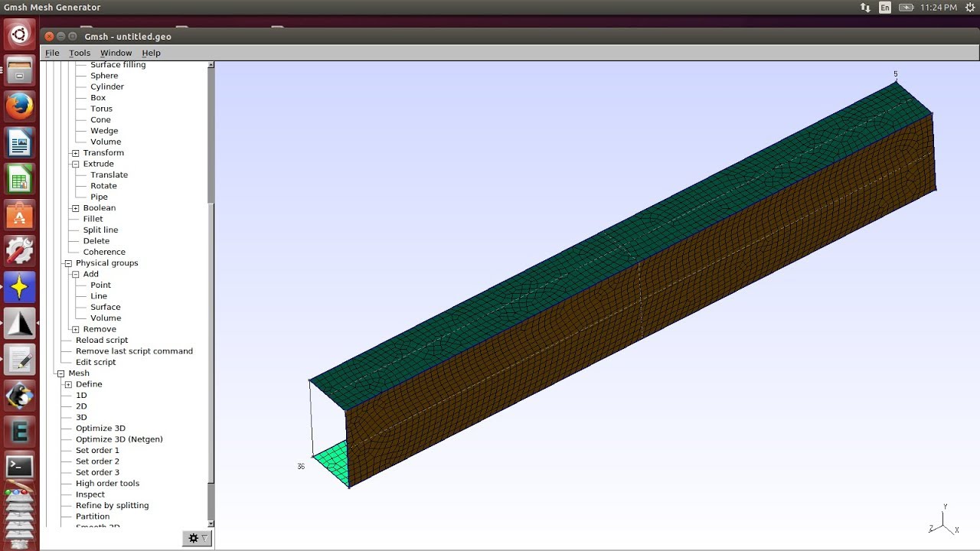Select Pipe under Extrude

[99, 197]
